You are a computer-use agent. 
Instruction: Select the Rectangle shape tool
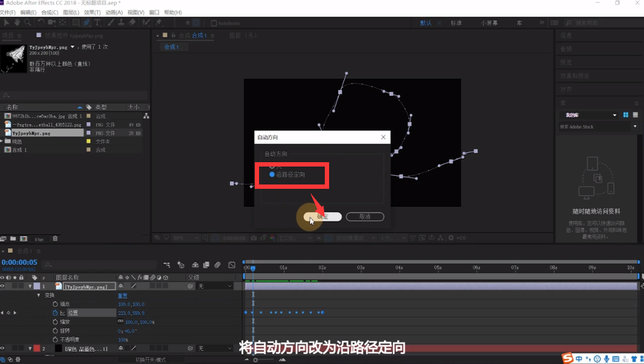tap(76, 22)
